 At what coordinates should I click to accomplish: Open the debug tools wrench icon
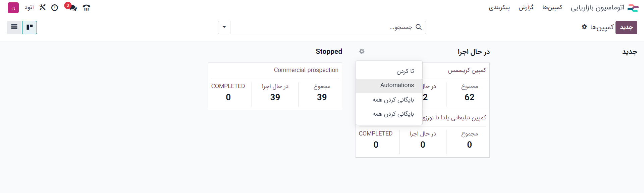pyautogui.click(x=42, y=7)
